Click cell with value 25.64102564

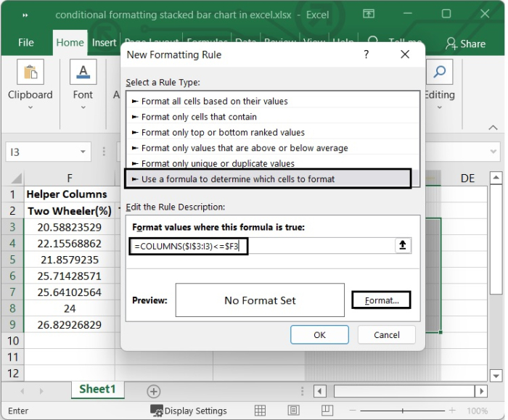(x=70, y=292)
